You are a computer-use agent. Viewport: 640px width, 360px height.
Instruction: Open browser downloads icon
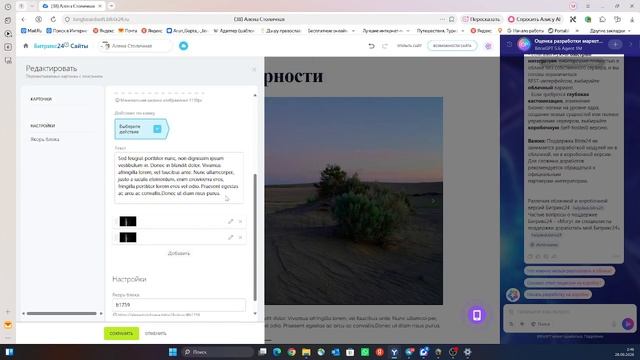631,19
